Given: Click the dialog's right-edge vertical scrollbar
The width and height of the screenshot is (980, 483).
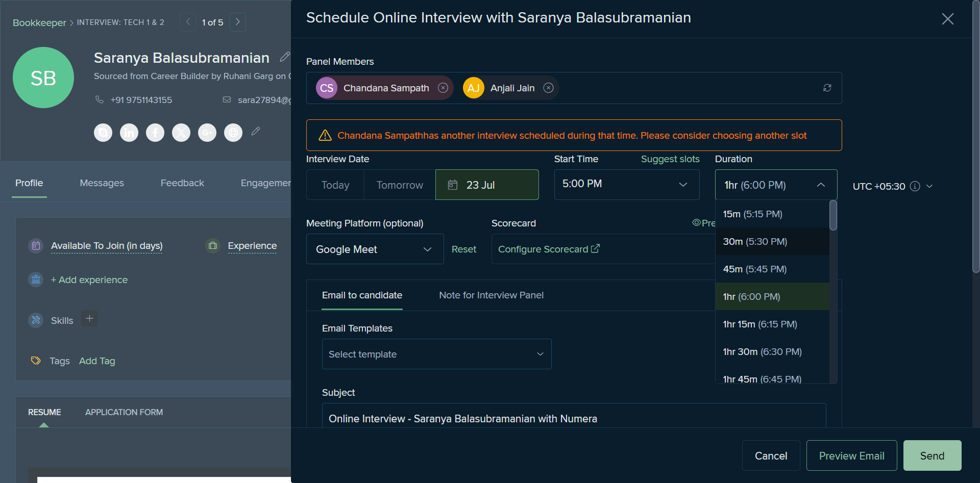Looking at the screenshot, I should 975,138.
